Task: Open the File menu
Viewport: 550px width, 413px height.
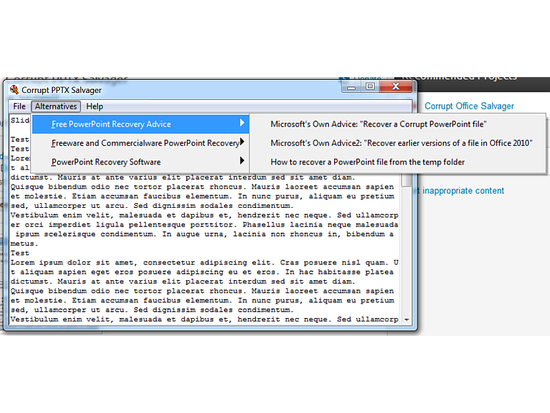Action: (x=19, y=106)
